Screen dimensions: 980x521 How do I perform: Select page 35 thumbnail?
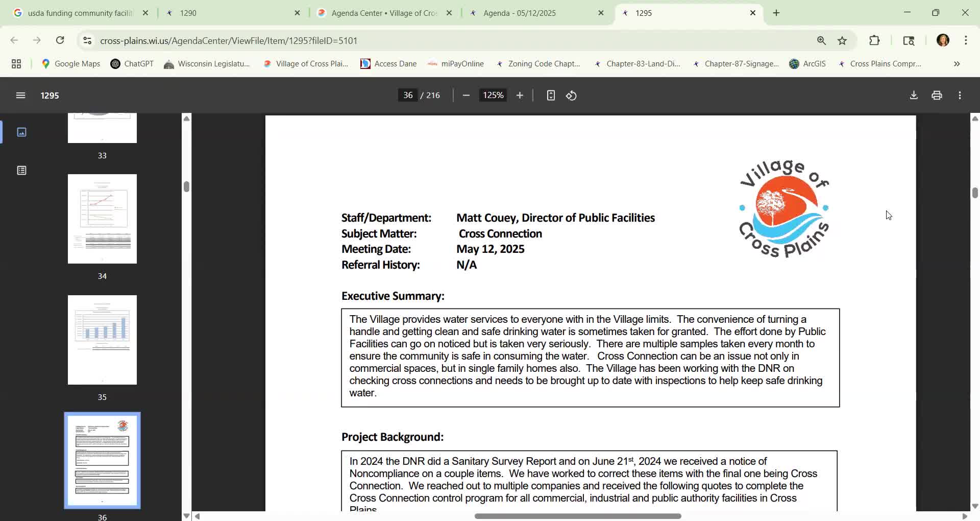pyautogui.click(x=102, y=340)
